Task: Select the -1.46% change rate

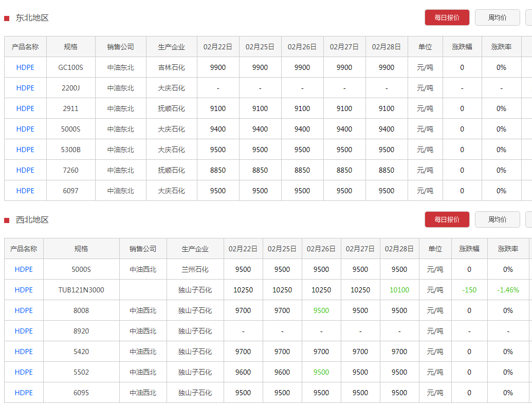Action: click(508, 290)
